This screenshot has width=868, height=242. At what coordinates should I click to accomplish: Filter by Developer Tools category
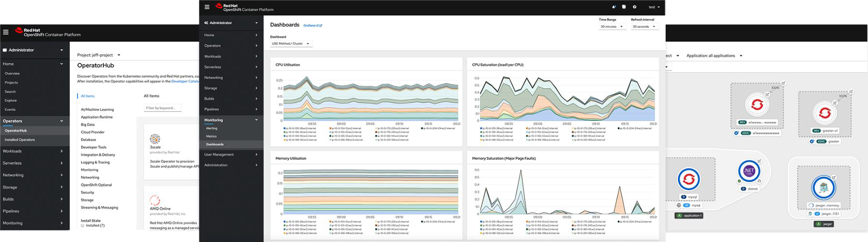(94, 147)
